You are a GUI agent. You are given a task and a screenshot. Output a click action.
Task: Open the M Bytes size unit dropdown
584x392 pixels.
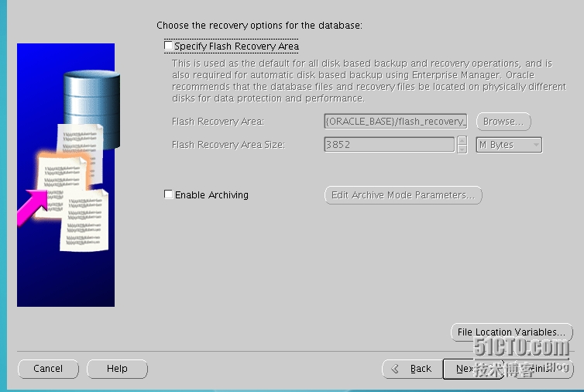(x=509, y=145)
